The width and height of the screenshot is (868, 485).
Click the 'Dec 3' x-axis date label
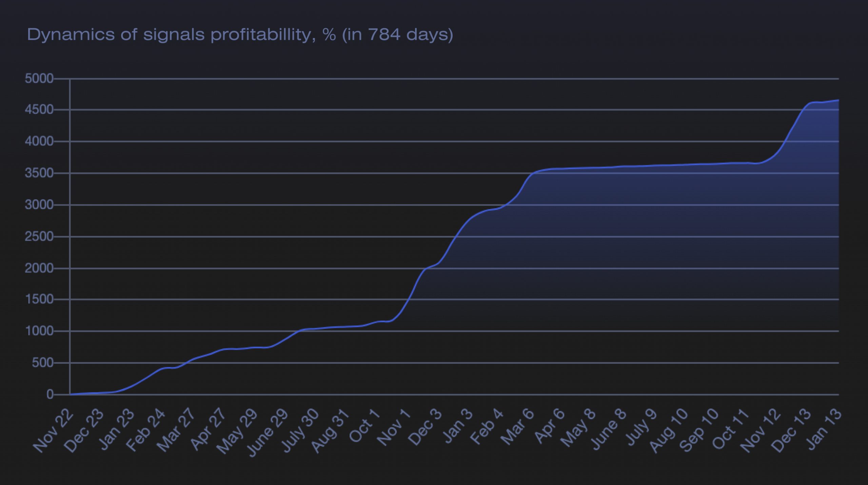pyautogui.click(x=425, y=427)
